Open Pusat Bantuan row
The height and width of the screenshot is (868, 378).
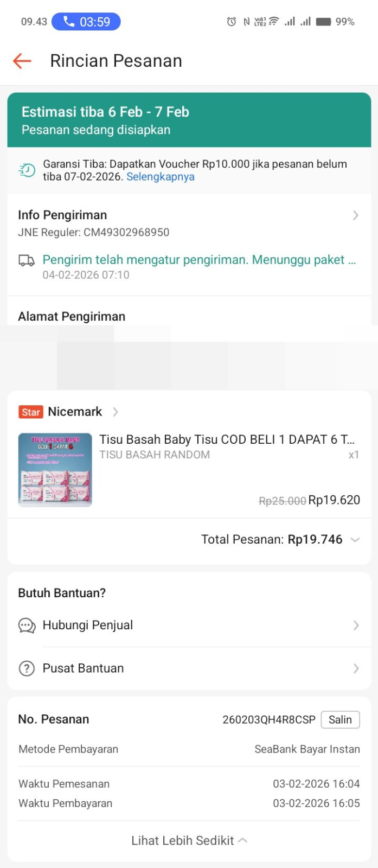189,668
